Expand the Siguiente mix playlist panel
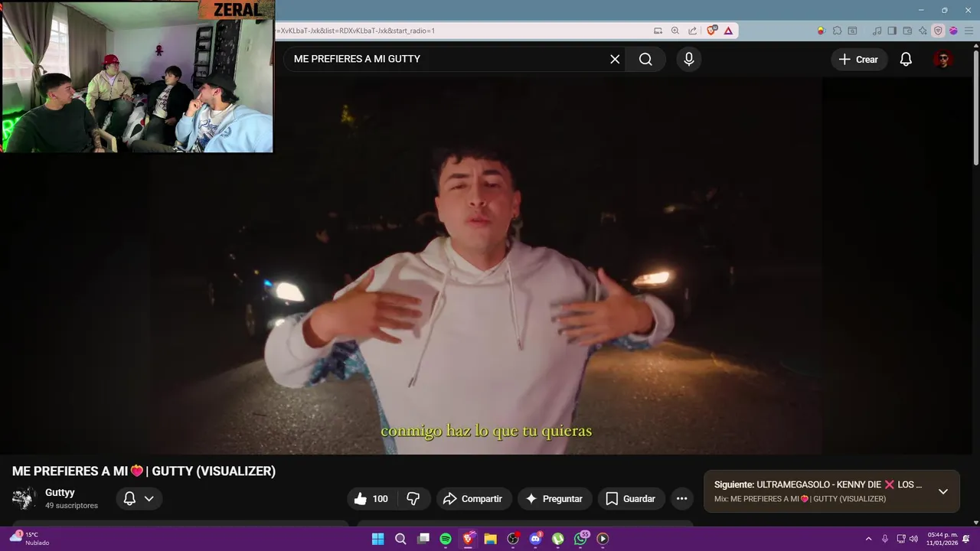This screenshot has height=551, width=980. pos(943,491)
